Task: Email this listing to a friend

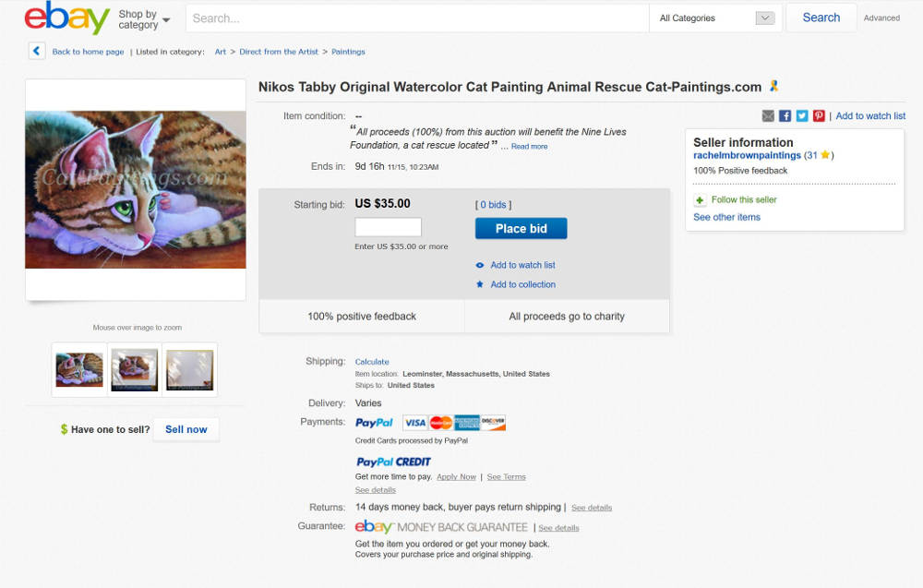Action: coord(768,115)
